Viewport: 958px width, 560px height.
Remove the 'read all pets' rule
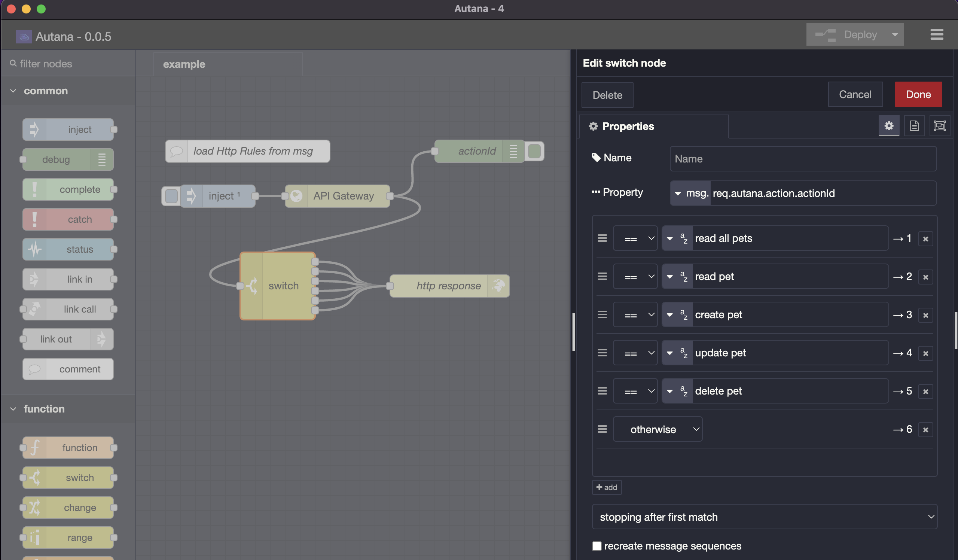click(x=925, y=239)
